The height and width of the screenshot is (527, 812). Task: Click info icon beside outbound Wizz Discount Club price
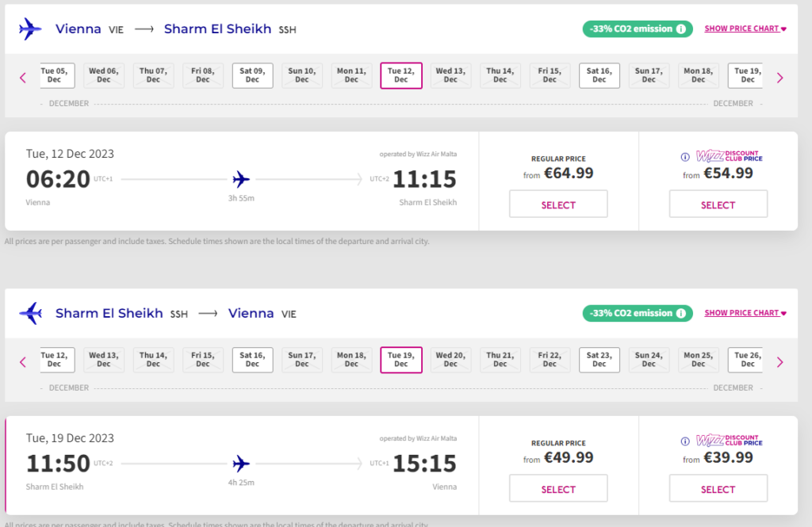685,156
